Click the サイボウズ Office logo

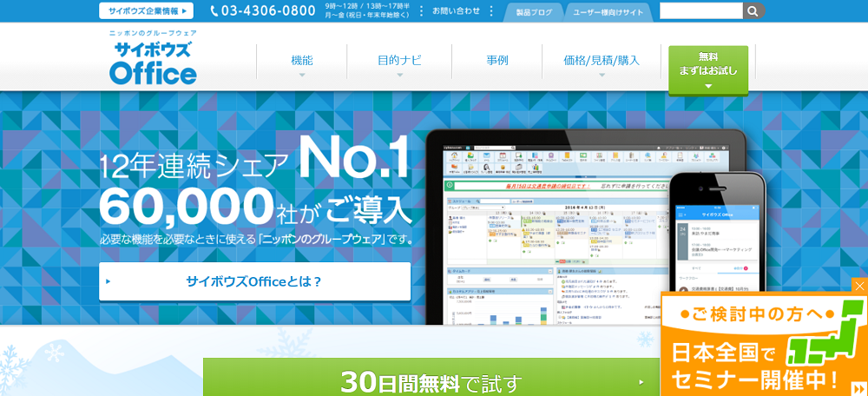tap(153, 57)
